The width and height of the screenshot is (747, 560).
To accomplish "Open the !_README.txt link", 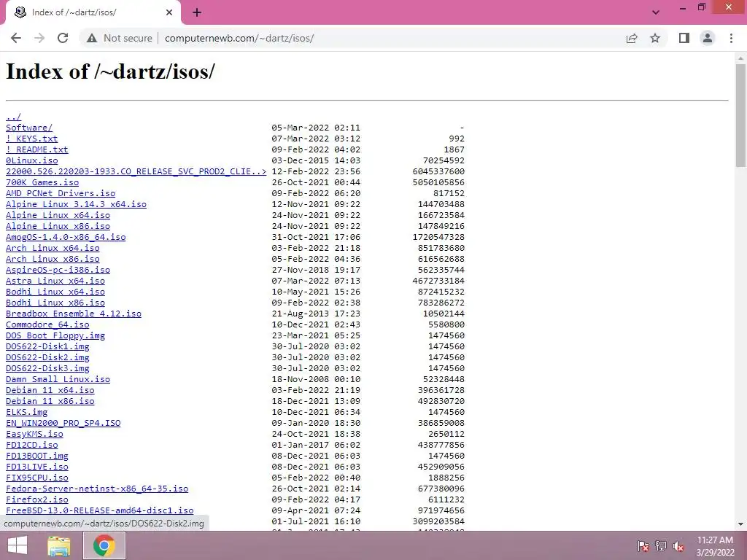I will pos(37,149).
